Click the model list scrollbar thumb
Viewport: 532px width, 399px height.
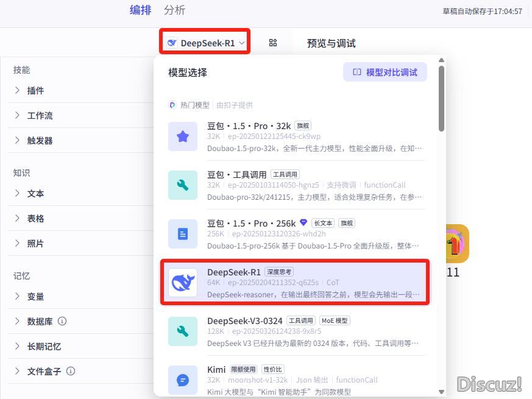pos(441,99)
